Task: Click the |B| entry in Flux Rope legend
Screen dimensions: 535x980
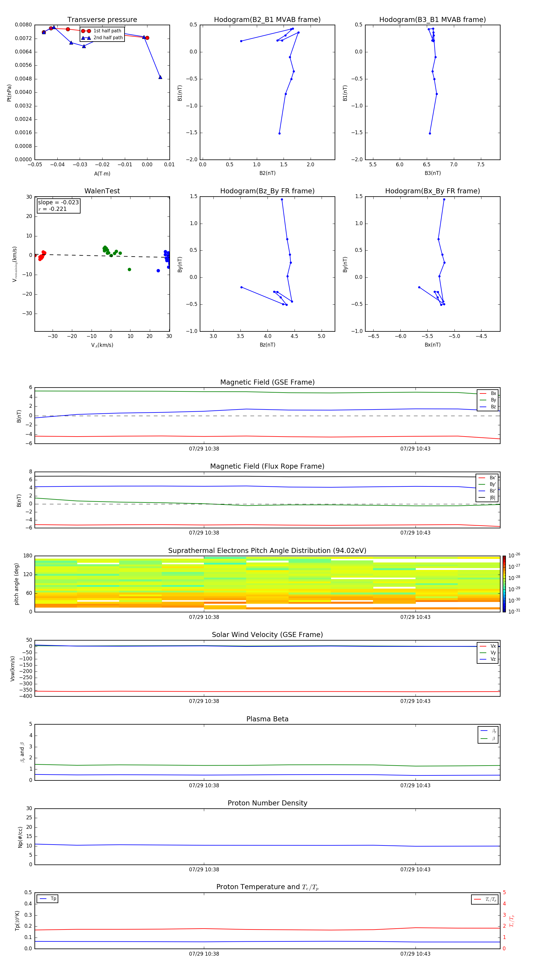Action: [x=487, y=498]
